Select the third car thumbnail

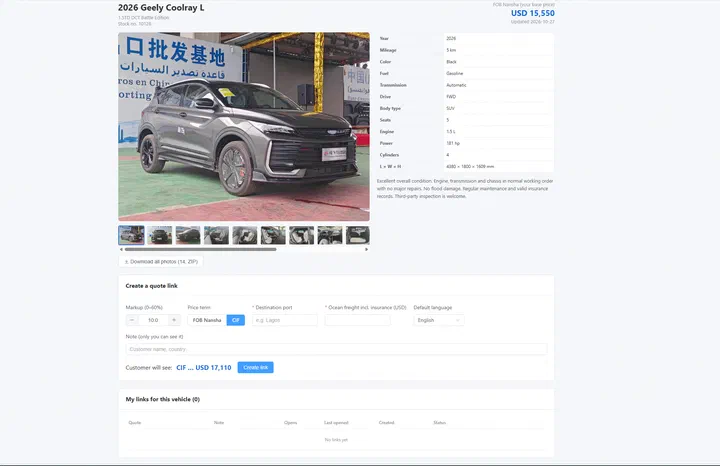(188, 235)
